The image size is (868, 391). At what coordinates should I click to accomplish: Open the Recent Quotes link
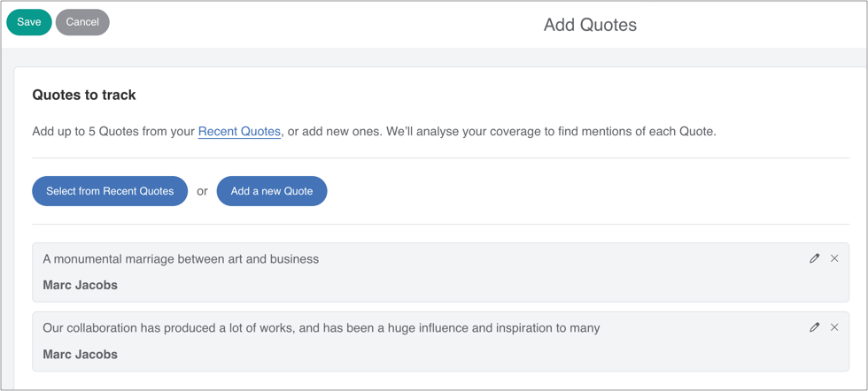[239, 132]
